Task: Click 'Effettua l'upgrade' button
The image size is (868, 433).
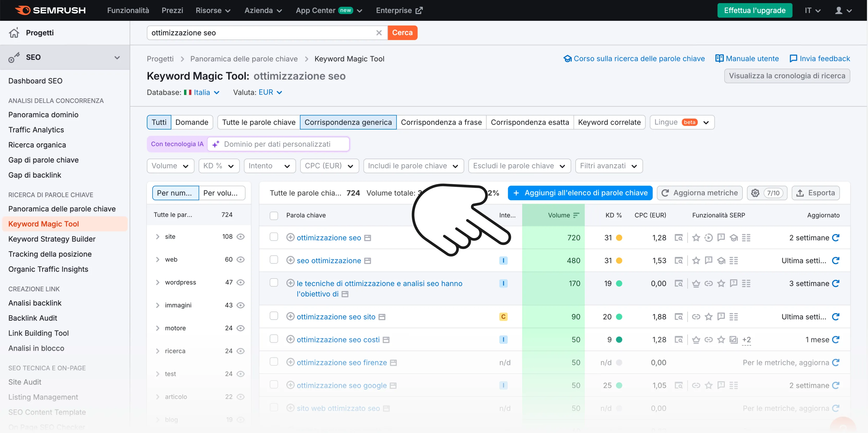Action: coord(755,10)
